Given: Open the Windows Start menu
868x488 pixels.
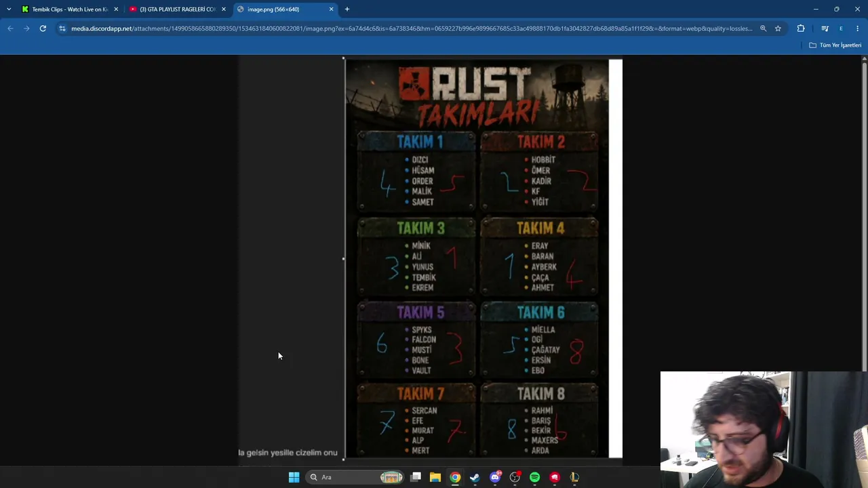Looking at the screenshot, I should pyautogui.click(x=294, y=477).
